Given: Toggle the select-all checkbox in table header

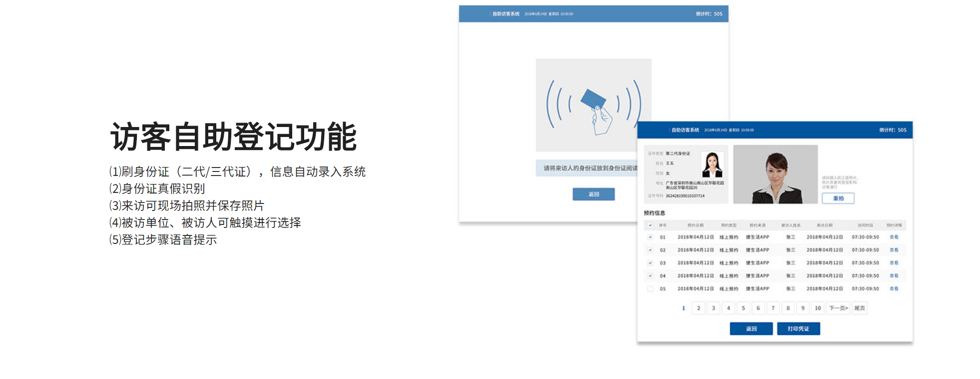Looking at the screenshot, I should point(650,225).
